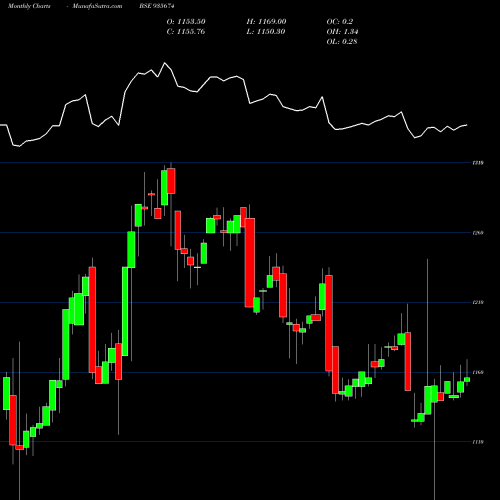Click the low value "L: 1150.30"

point(266,32)
